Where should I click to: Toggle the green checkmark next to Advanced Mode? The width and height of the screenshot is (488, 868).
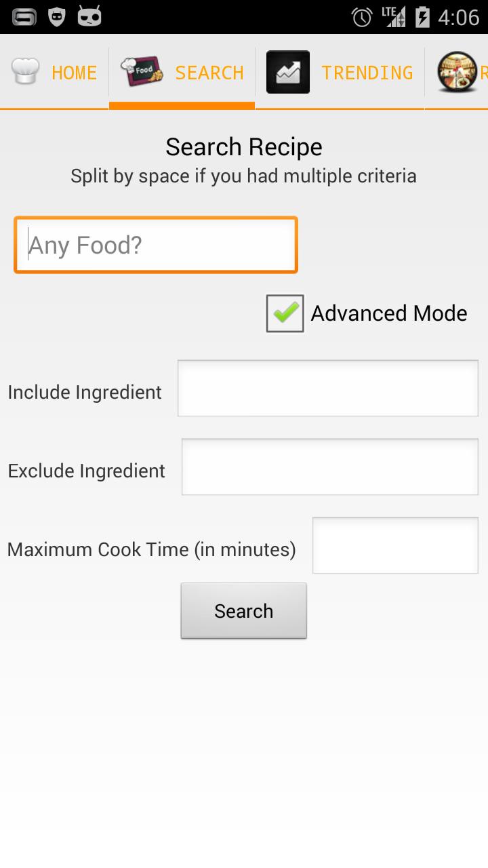tap(284, 313)
